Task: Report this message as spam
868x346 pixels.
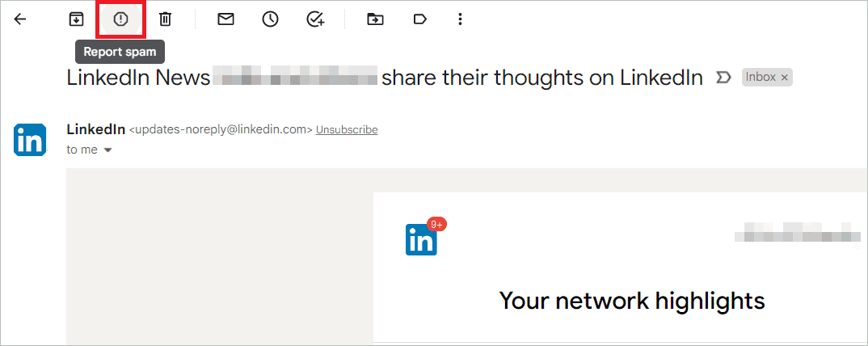Action: [120, 19]
